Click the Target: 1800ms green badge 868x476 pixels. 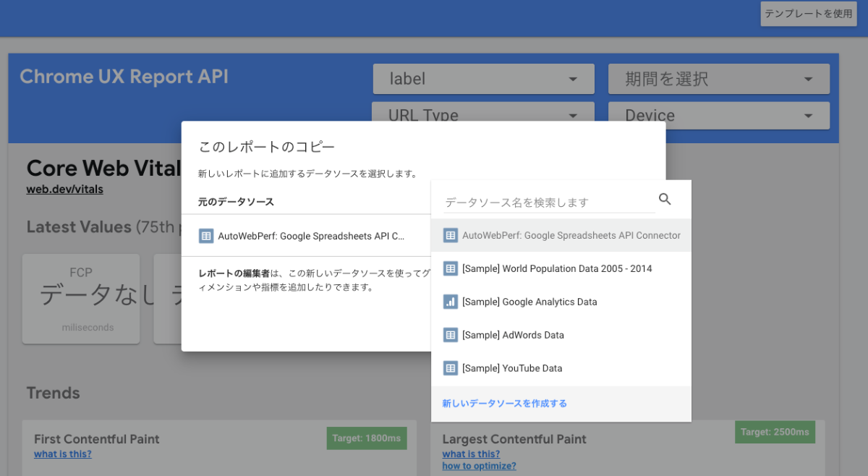pyautogui.click(x=367, y=438)
